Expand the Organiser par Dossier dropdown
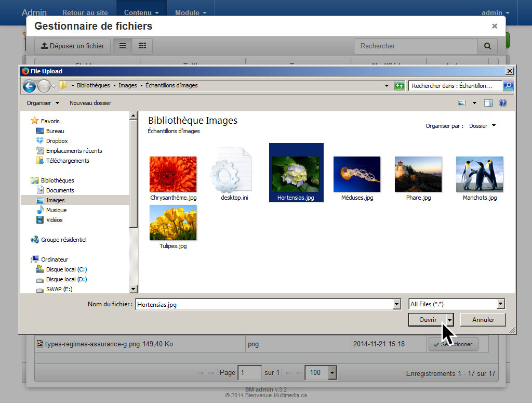The image size is (532, 403). tap(483, 126)
